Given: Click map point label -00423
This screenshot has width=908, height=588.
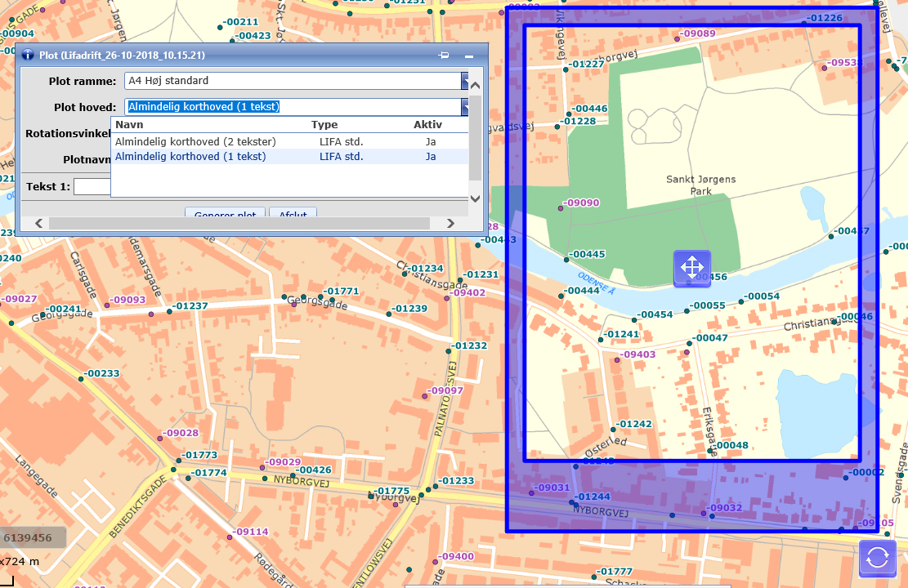Looking at the screenshot, I should [x=253, y=36].
